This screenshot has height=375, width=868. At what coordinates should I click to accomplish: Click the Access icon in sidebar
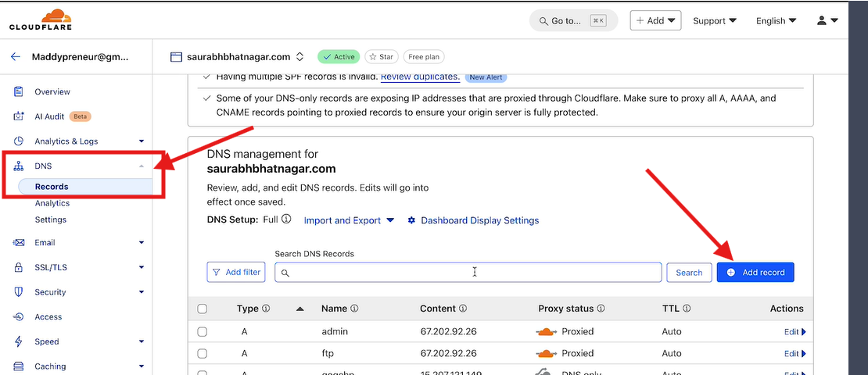coord(19,317)
